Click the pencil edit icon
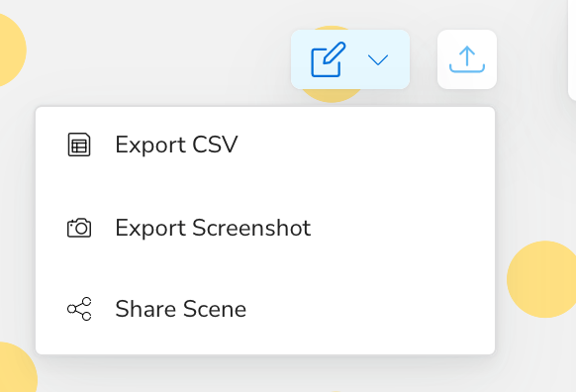Image resolution: width=576 pixels, height=392 pixels. coord(328,59)
